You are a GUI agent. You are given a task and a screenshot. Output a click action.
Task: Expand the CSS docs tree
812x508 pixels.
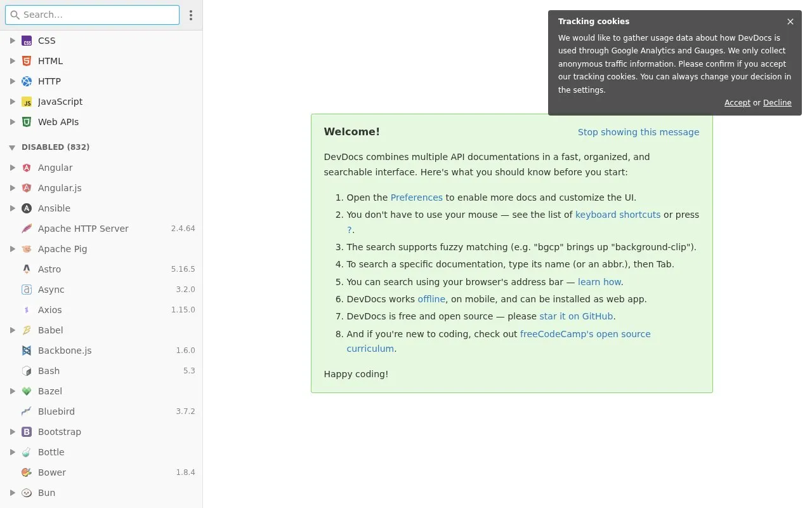tap(12, 41)
